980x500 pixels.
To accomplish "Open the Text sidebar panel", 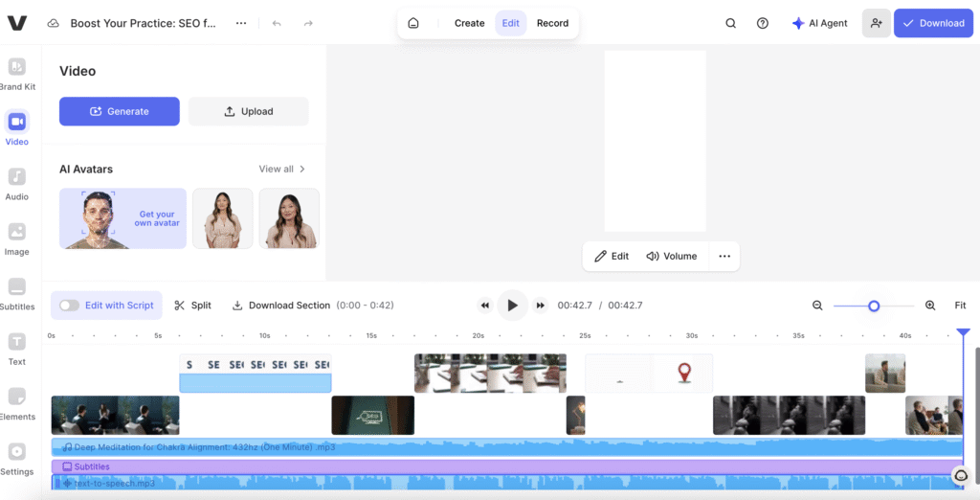I will [x=17, y=350].
